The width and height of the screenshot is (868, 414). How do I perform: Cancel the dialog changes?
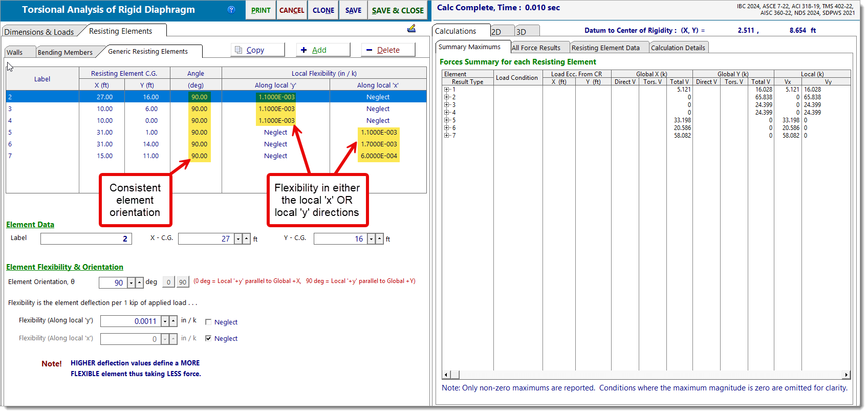click(292, 10)
